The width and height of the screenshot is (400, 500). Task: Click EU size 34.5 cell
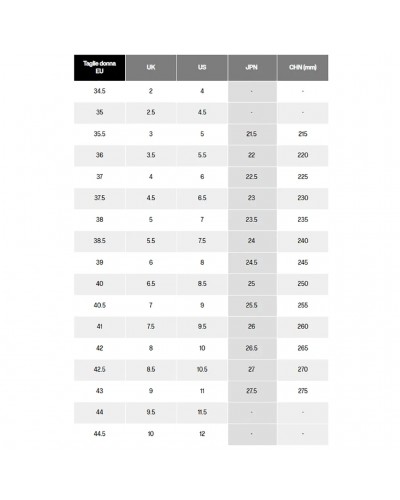100,91
